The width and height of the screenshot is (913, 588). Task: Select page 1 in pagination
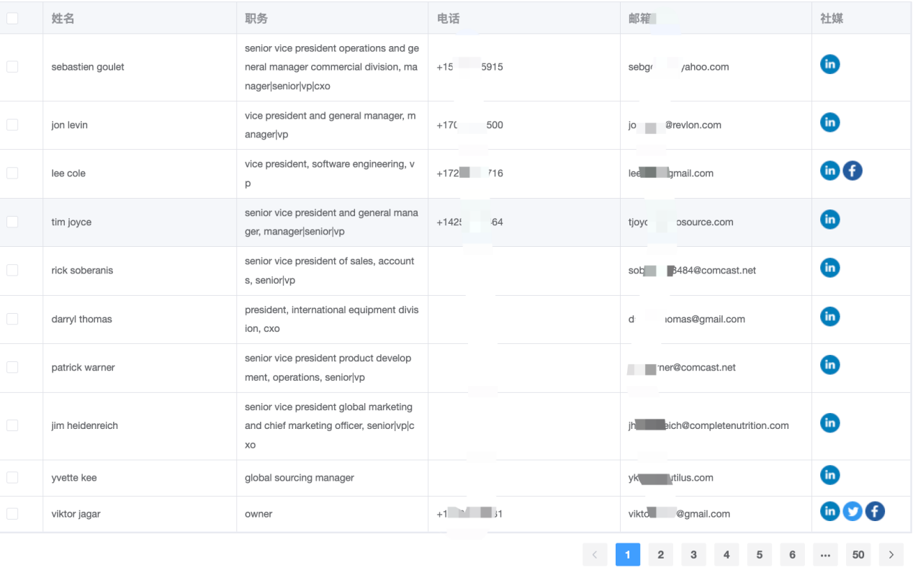[628, 554]
